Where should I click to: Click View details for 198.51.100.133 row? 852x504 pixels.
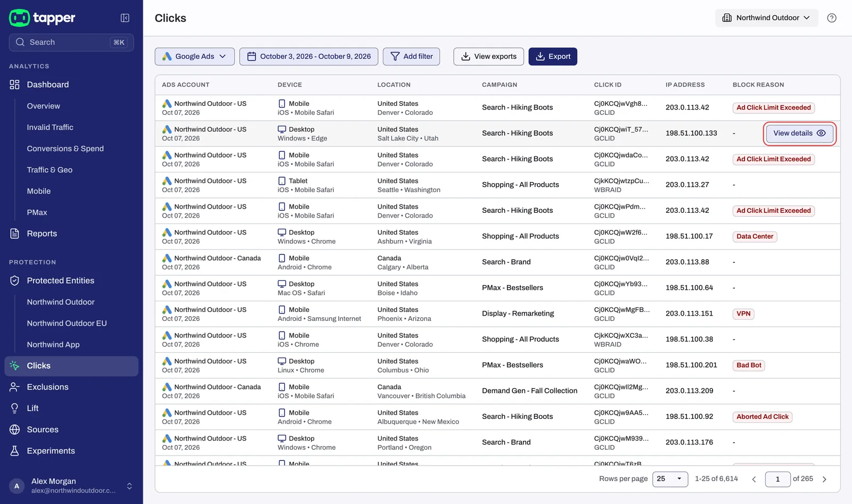799,133
